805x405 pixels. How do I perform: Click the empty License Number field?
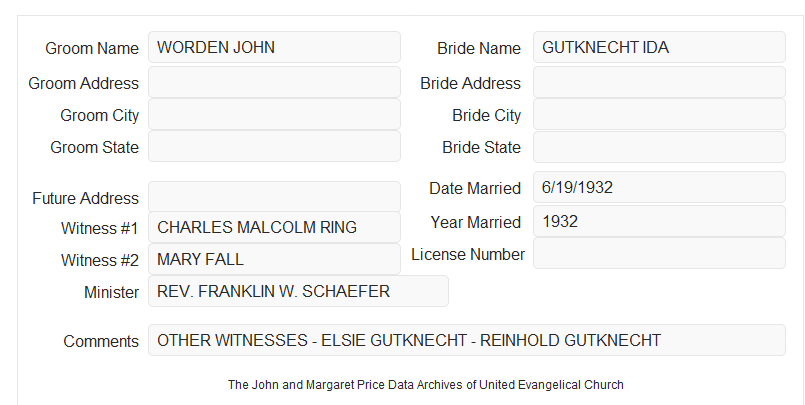(659, 253)
